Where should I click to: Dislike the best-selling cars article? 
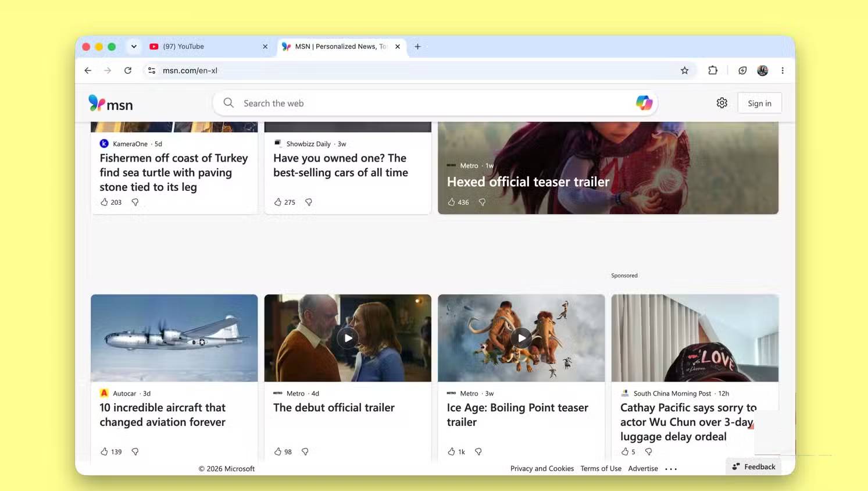click(309, 202)
